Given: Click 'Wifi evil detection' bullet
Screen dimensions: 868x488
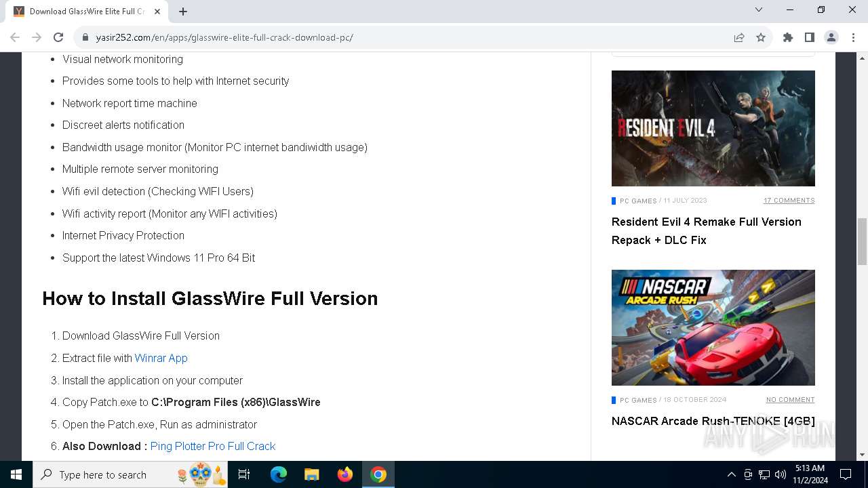Looking at the screenshot, I should click(x=158, y=191).
